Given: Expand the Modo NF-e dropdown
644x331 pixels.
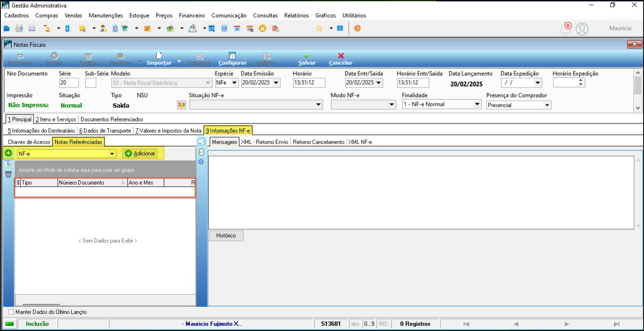Looking at the screenshot, I should click(x=392, y=104).
